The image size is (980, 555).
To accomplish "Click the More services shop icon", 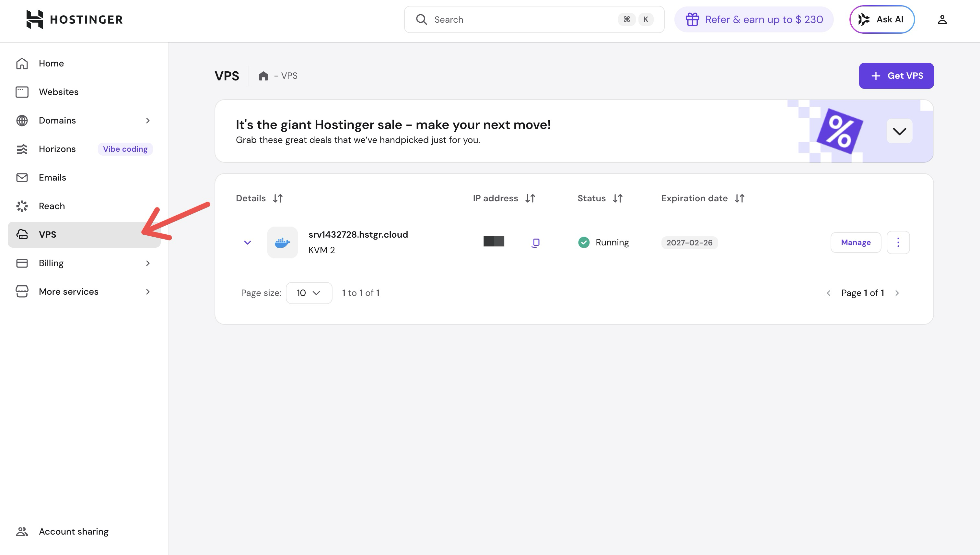I will (x=22, y=292).
